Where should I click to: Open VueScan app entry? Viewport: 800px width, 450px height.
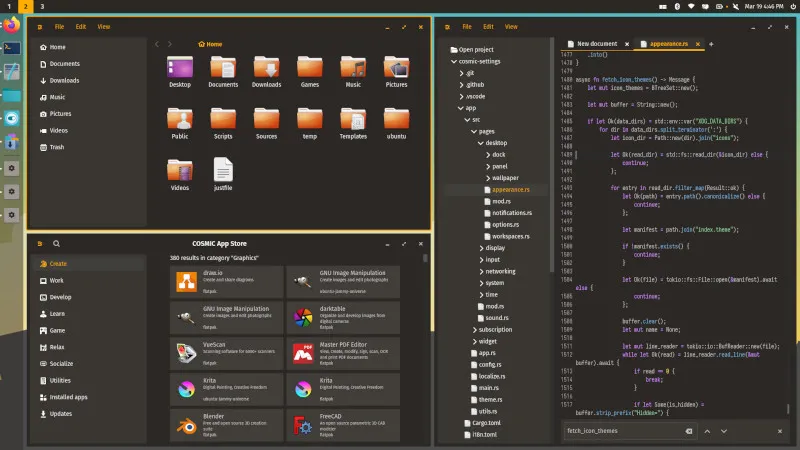pos(227,353)
